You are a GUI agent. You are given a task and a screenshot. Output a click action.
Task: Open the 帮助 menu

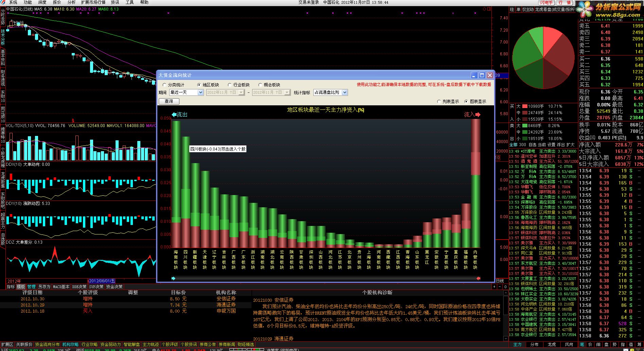[x=144, y=2]
